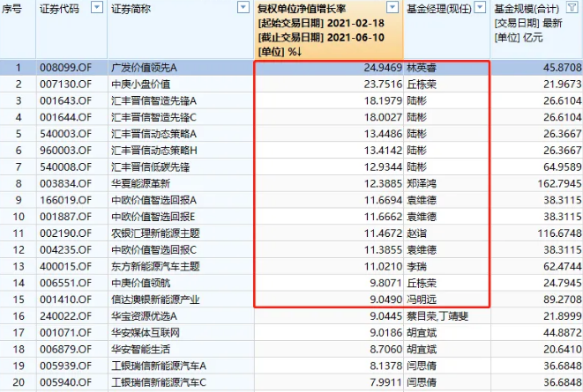Image resolution: width=583 pixels, height=392 pixels.
Task: Select fund name 汇丰晋信智造先锋A
Action: tap(154, 101)
